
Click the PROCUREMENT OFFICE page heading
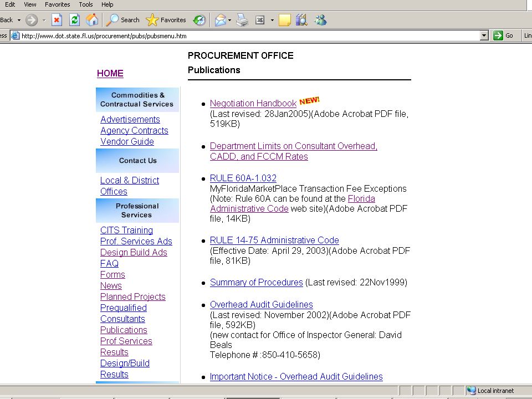[241, 55]
